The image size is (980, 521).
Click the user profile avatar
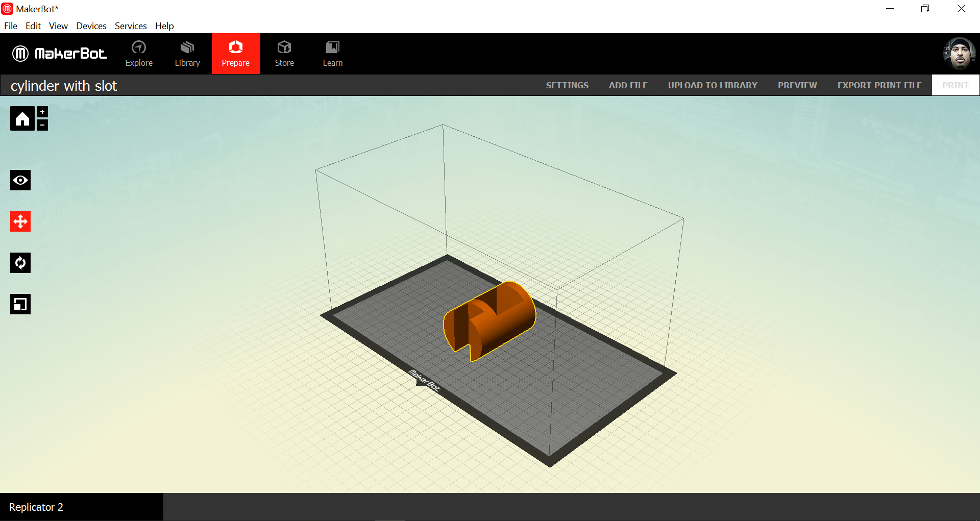pos(959,54)
